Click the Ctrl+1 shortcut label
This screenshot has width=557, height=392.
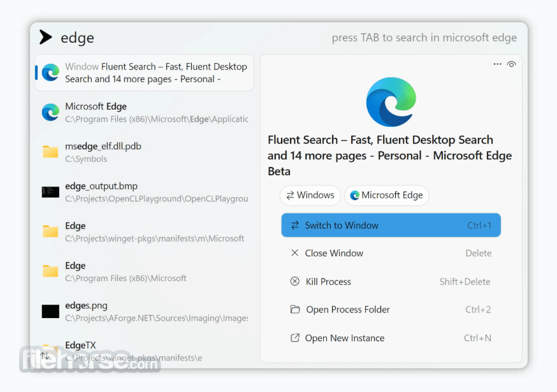[479, 225]
